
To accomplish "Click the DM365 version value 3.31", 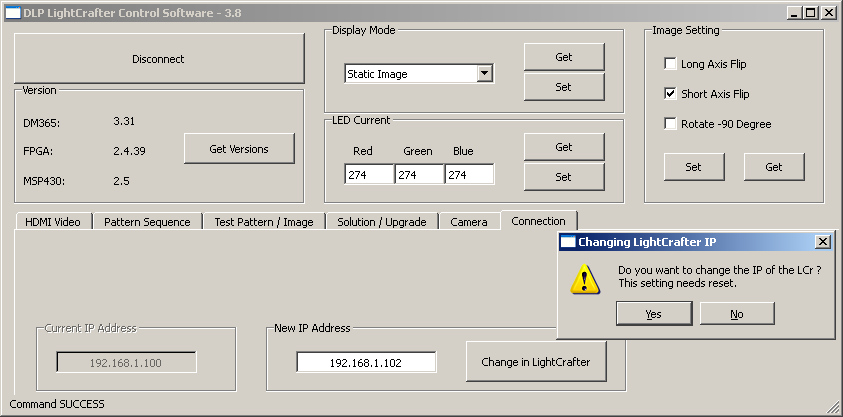I will point(124,121).
